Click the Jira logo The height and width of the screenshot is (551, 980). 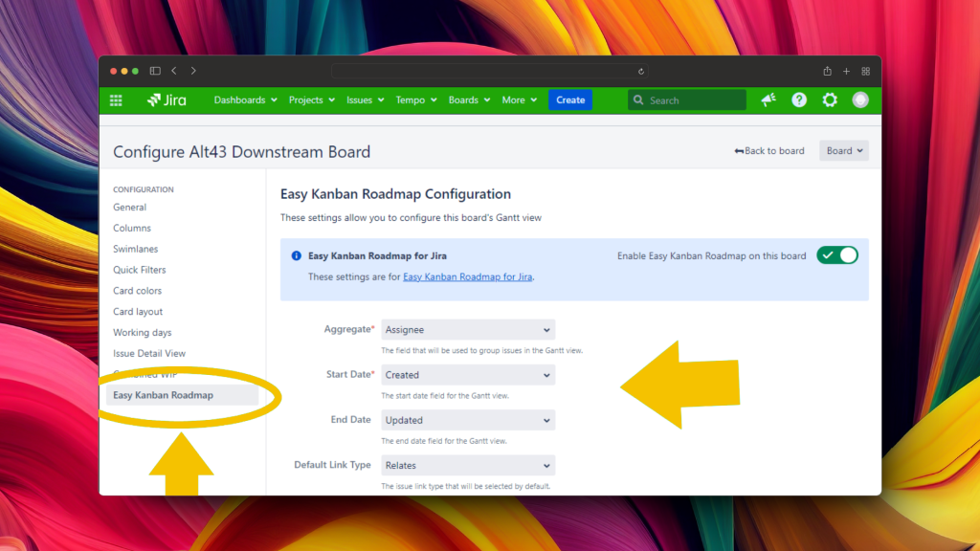[x=167, y=100]
